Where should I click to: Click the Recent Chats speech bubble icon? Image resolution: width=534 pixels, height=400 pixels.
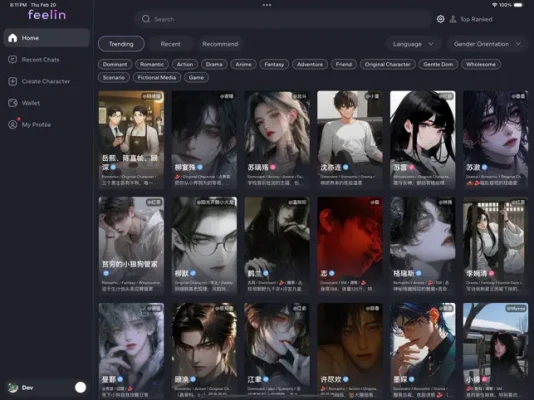(x=13, y=60)
